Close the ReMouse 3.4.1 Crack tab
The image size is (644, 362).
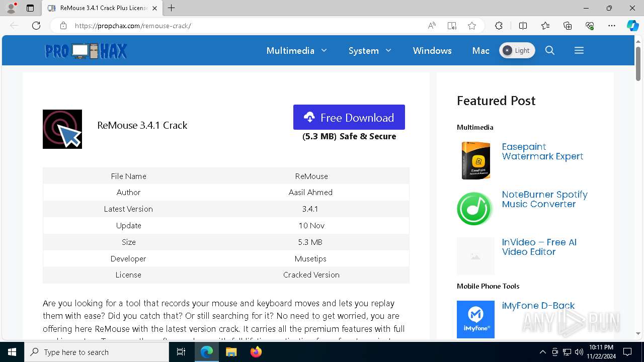(x=154, y=8)
